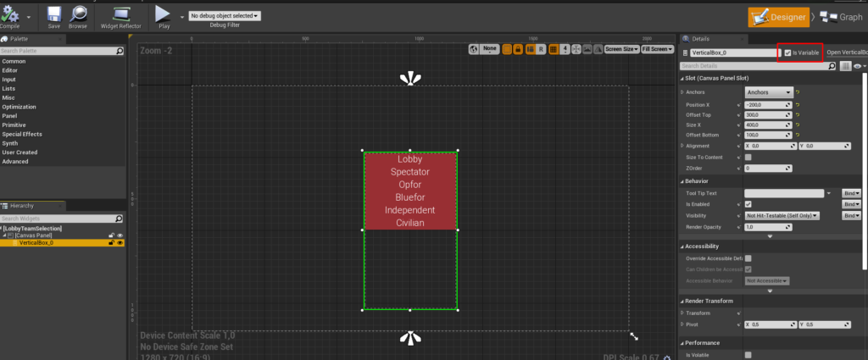The height and width of the screenshot is (360, 868).
Task: Click the localization globe icon in viewport
Action: [473, 49]
